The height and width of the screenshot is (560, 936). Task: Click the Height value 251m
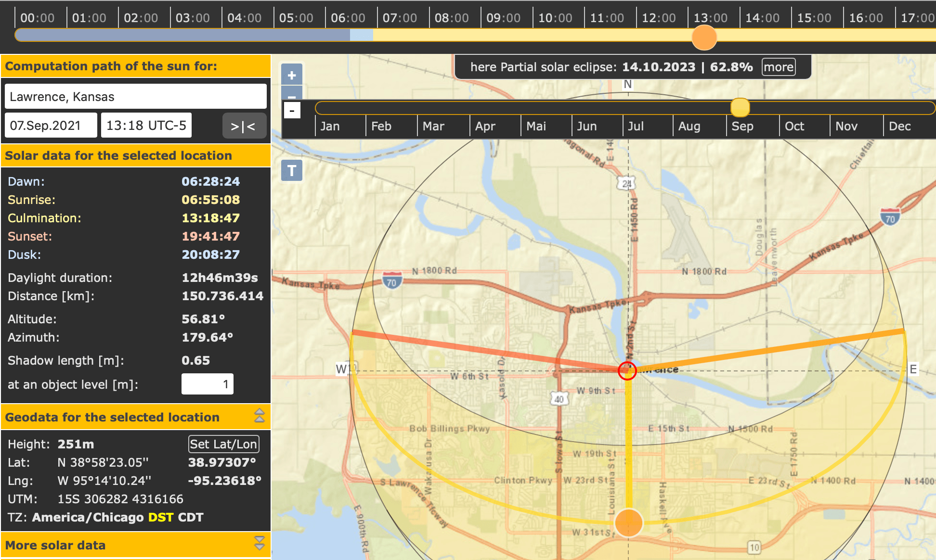pyautogui.click(x=76, y=444)
